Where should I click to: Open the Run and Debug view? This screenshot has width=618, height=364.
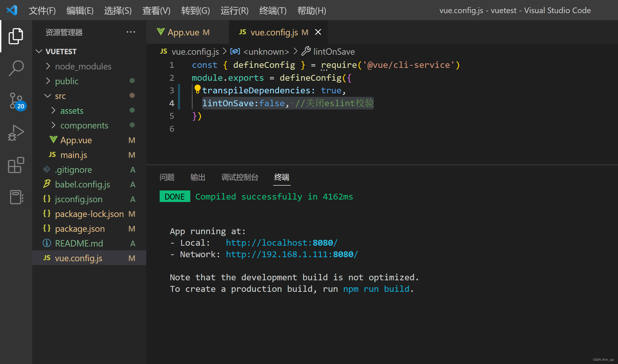16,133
